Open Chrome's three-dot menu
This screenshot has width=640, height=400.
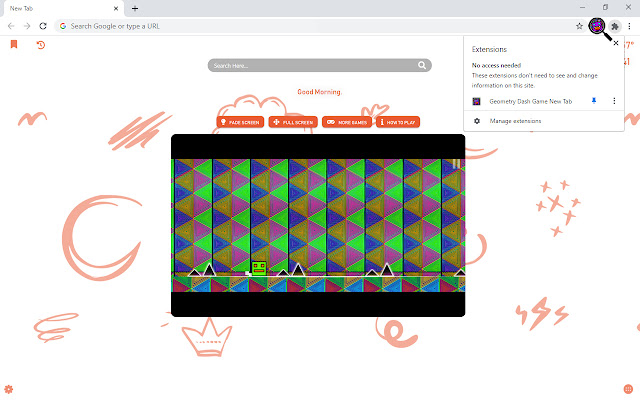coord(629,26)
